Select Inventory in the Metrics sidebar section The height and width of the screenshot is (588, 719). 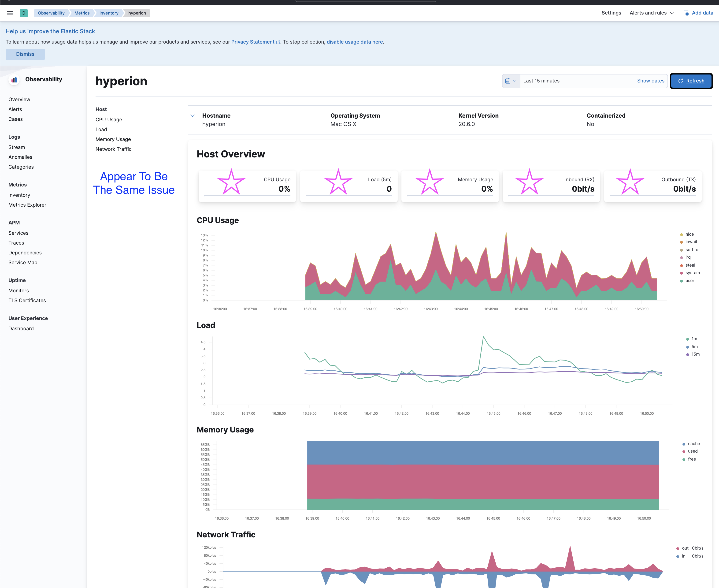(x=19, y=195)
